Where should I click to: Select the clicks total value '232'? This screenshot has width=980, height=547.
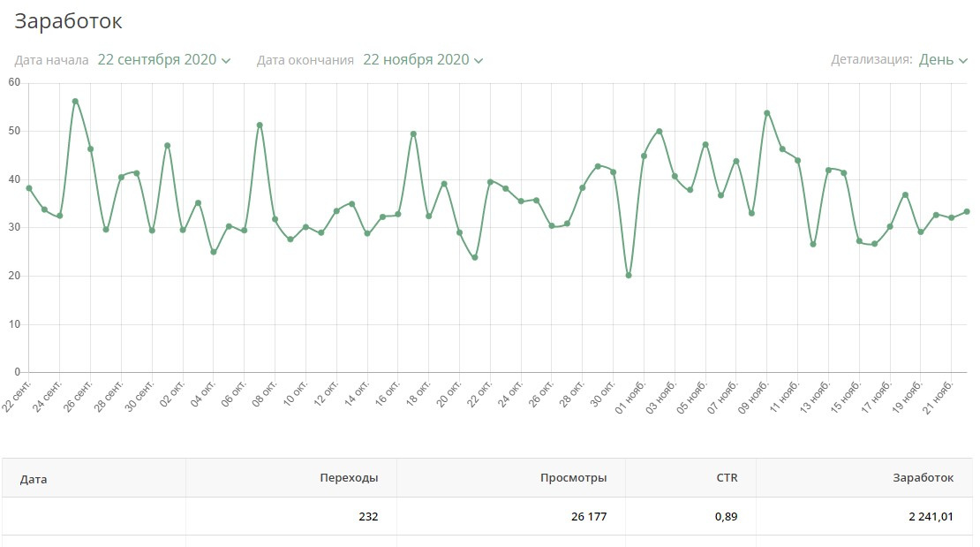(x=368, y=516)
